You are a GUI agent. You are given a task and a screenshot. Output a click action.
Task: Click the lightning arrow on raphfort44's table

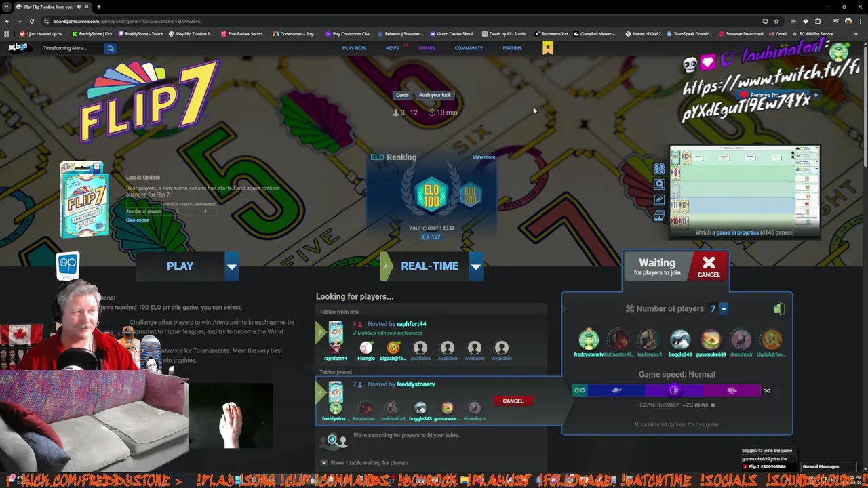tap(322, 333)
